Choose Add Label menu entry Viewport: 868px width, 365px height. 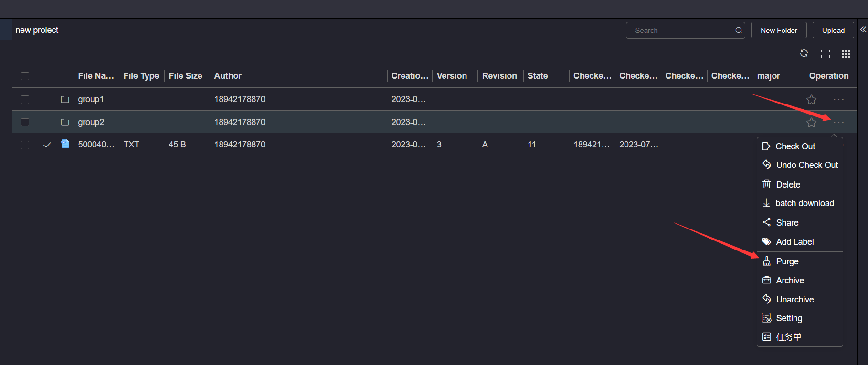[x=800, y=242]
